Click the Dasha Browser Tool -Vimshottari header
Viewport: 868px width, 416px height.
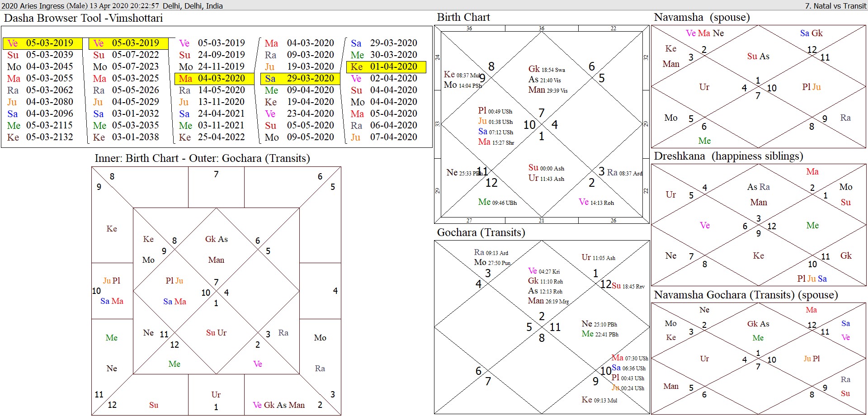pos(84,18)
